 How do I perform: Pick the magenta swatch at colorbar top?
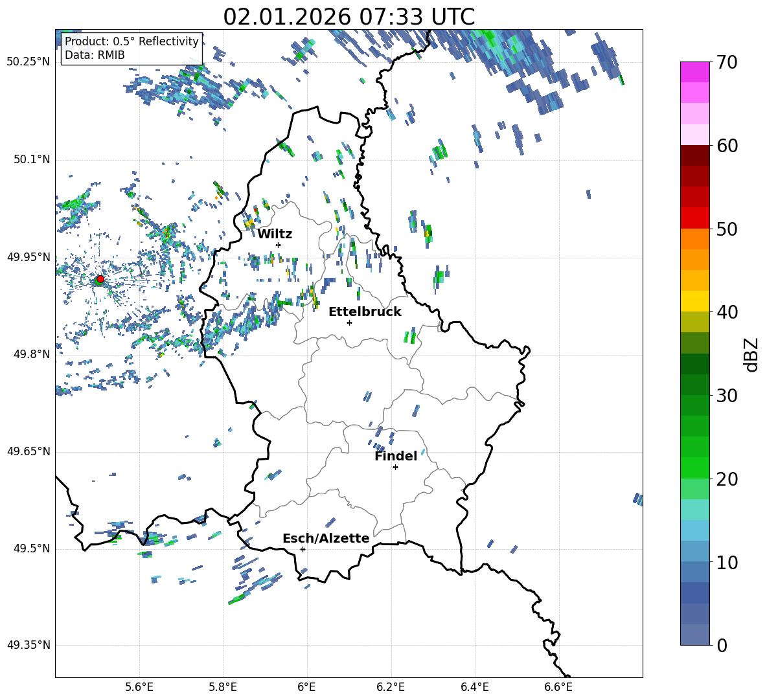[x=695, y=73]
